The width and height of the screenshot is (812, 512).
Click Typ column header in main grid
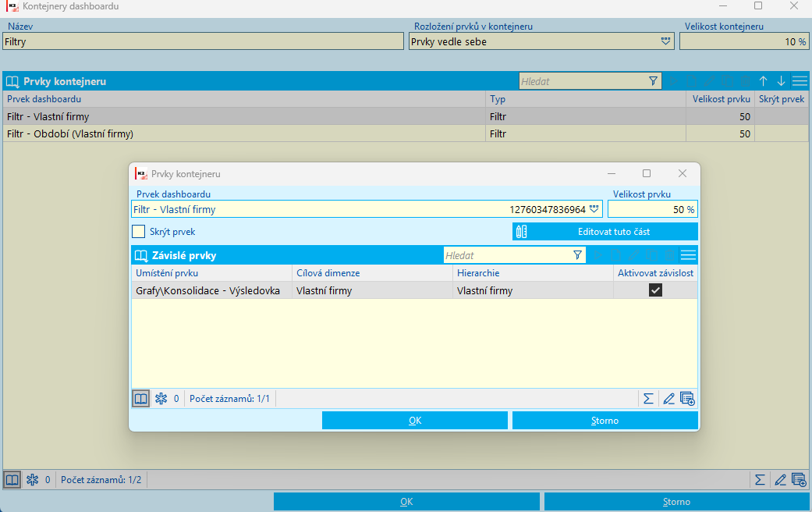tap(586, 99)
